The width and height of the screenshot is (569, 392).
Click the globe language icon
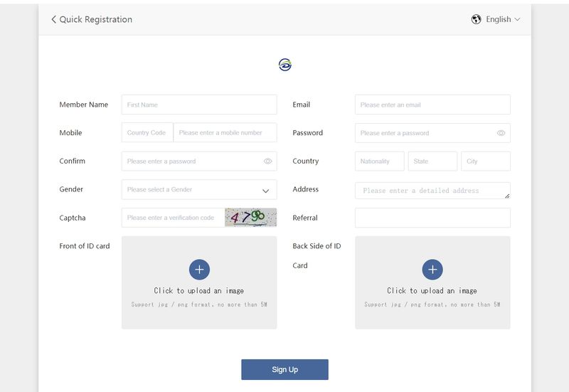click(x=476, y=20)
